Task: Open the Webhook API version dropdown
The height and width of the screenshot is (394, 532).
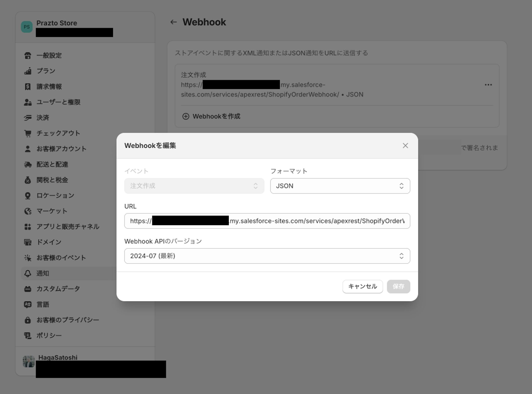Action: pos(267,256)
